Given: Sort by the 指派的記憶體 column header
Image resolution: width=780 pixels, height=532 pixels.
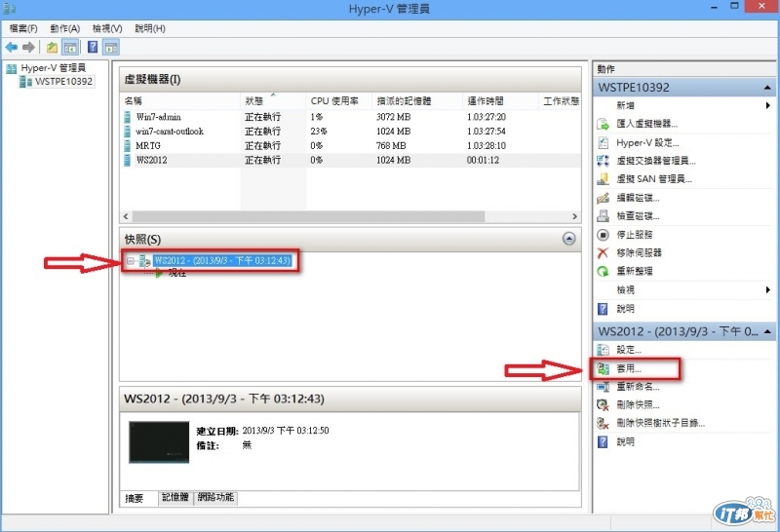Looking at the screenshot, I should pyautogui.click(x=417, y=101).
